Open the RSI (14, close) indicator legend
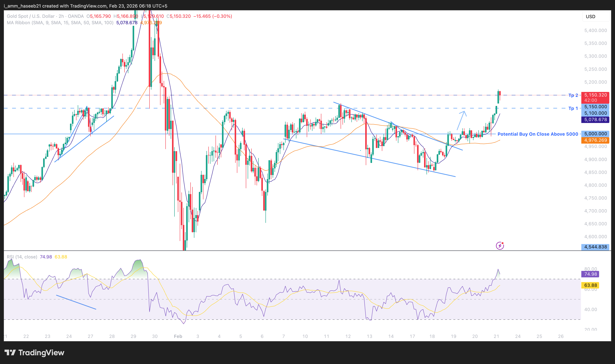 pyautogui.click(x=22, y=257)
